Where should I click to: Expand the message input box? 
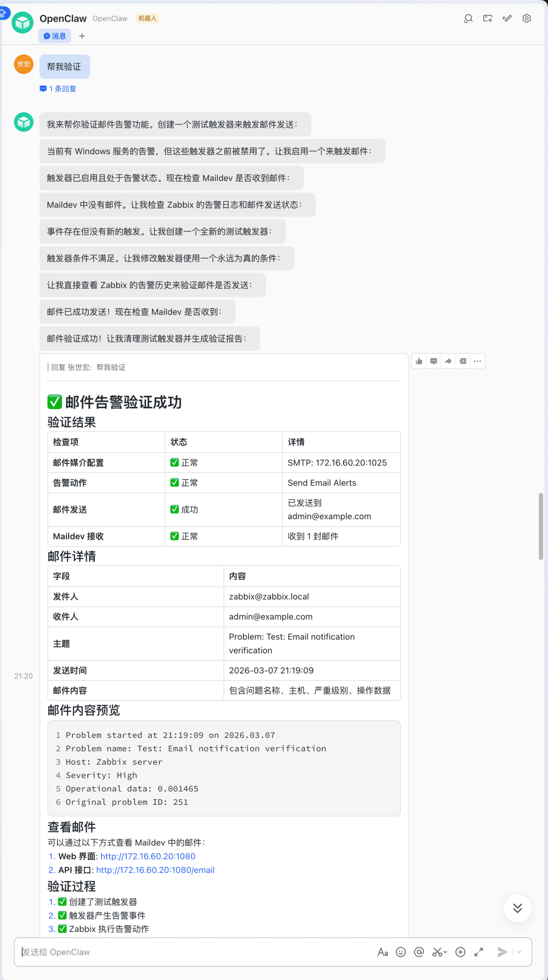point(478,952)
